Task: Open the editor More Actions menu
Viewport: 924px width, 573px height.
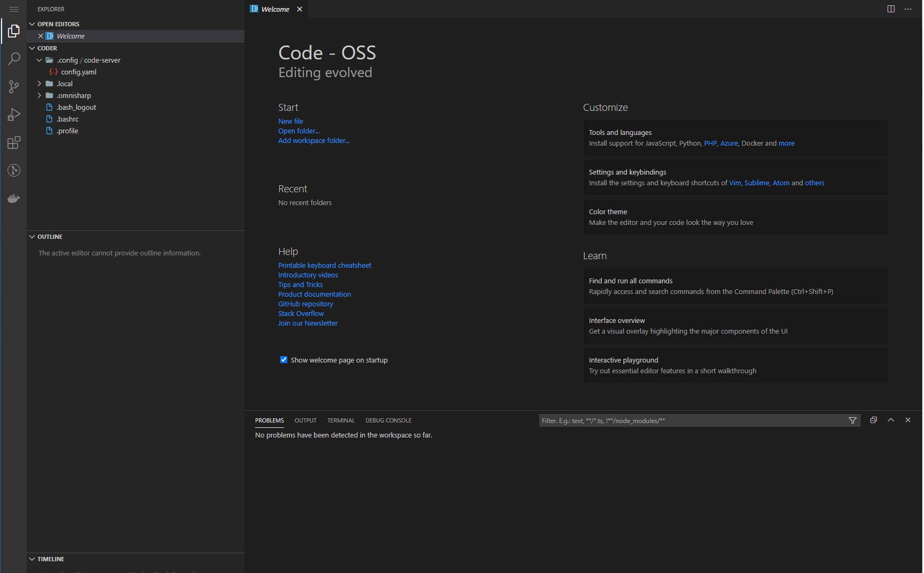Action: [x=907, y=9]
